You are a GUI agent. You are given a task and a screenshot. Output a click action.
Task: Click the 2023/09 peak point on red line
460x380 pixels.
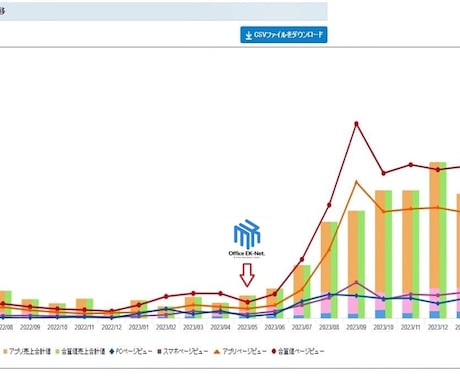(356, 124)
